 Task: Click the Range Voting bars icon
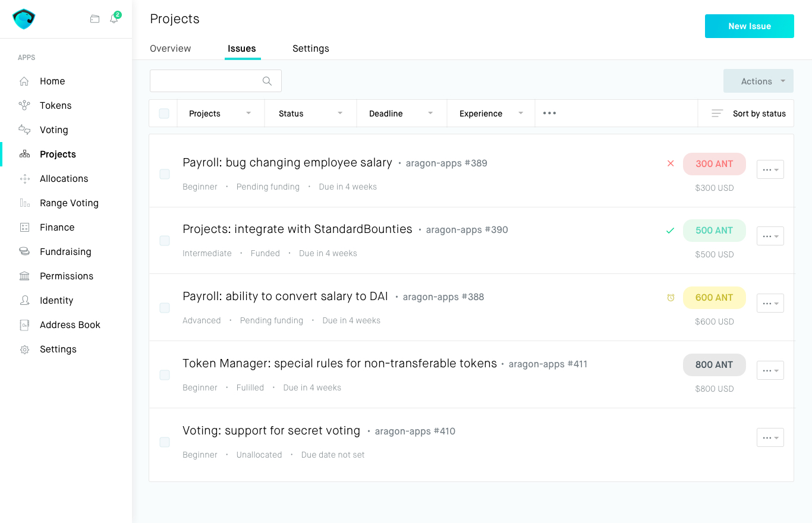coord(24,203)
